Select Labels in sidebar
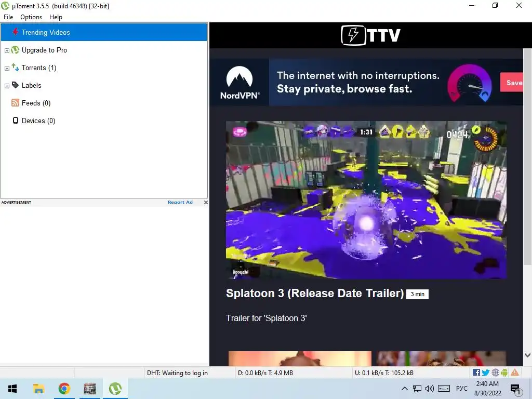This screenshot has width=532, height=399. coord(31,85)
